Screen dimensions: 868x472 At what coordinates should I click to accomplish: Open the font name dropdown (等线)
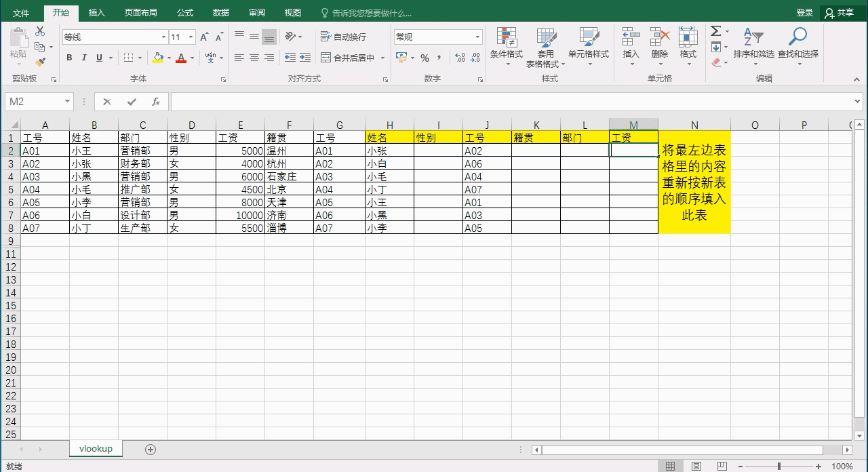click(163, 37)
